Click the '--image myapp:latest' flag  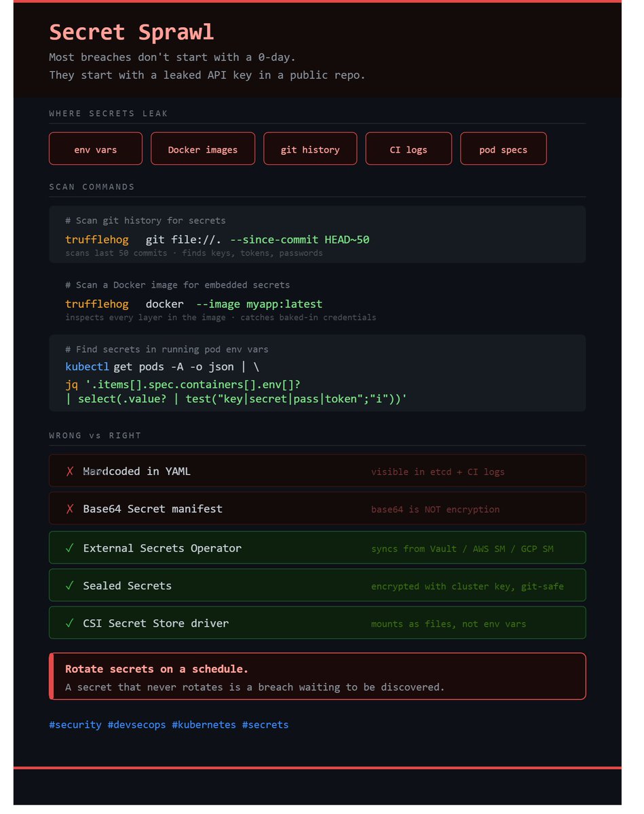259,304
